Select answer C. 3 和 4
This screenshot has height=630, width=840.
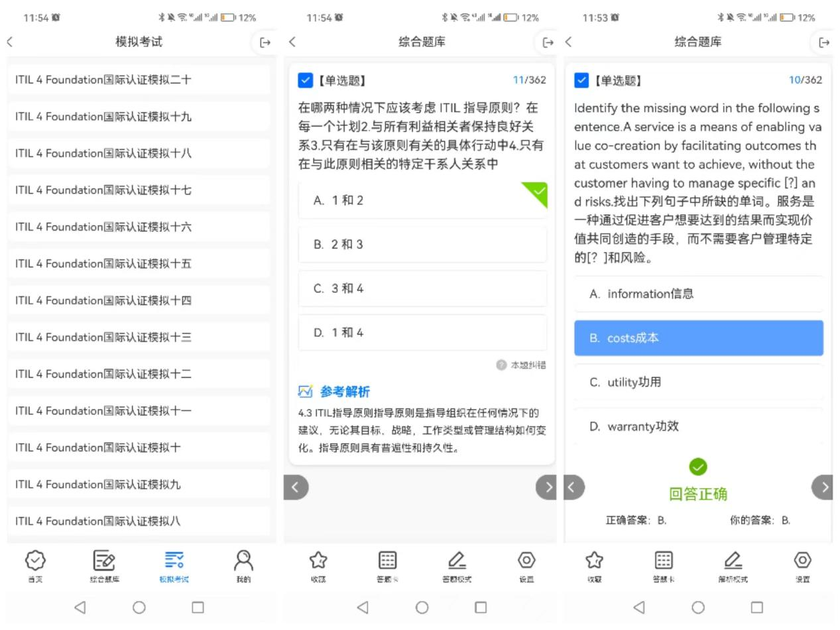coord(422,288)
